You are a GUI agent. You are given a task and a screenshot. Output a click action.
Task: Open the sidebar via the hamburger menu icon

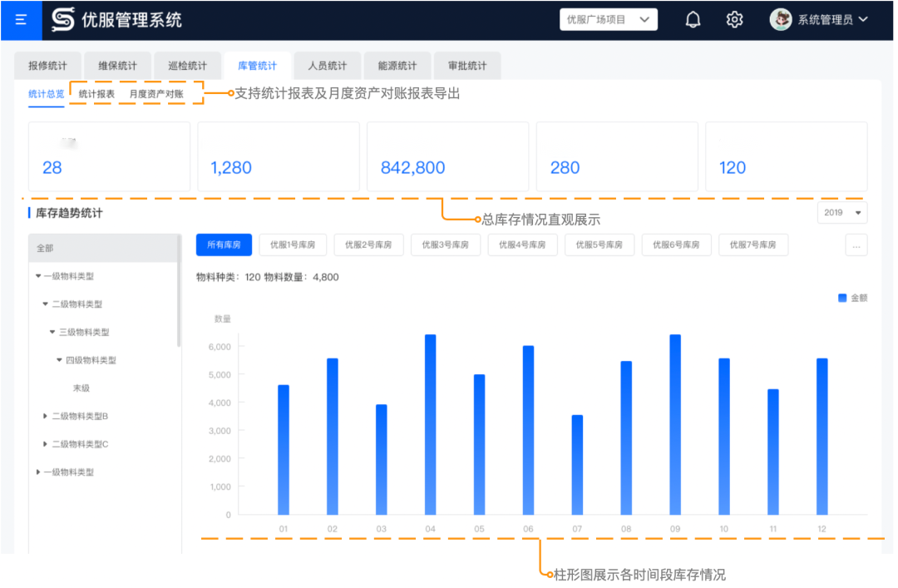click(20, 20)
